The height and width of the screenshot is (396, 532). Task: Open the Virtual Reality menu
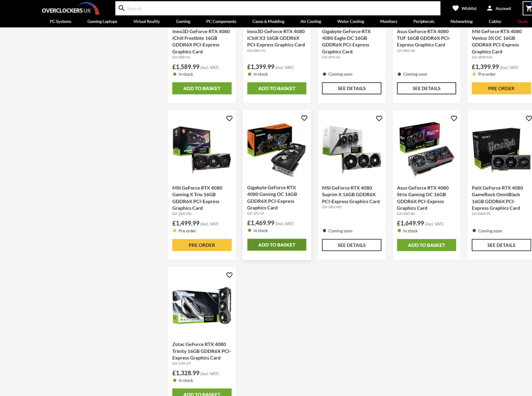146,21
